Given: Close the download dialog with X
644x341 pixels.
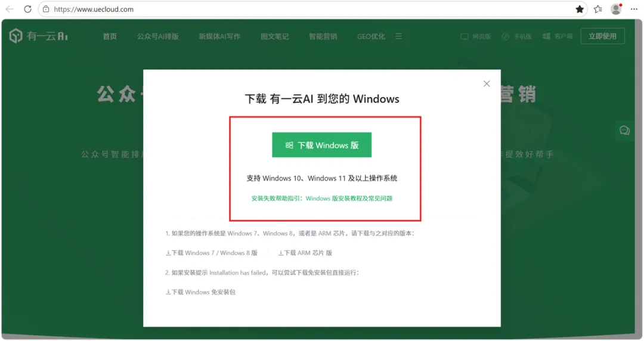Looking at the screenshot, I should [487, 84].
